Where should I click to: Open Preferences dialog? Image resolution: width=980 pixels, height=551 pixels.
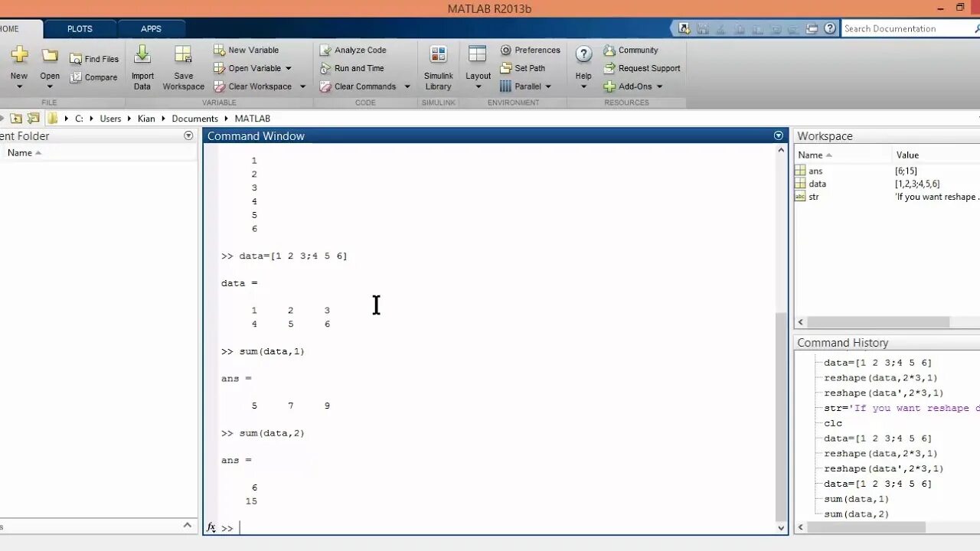coord(530,50)
